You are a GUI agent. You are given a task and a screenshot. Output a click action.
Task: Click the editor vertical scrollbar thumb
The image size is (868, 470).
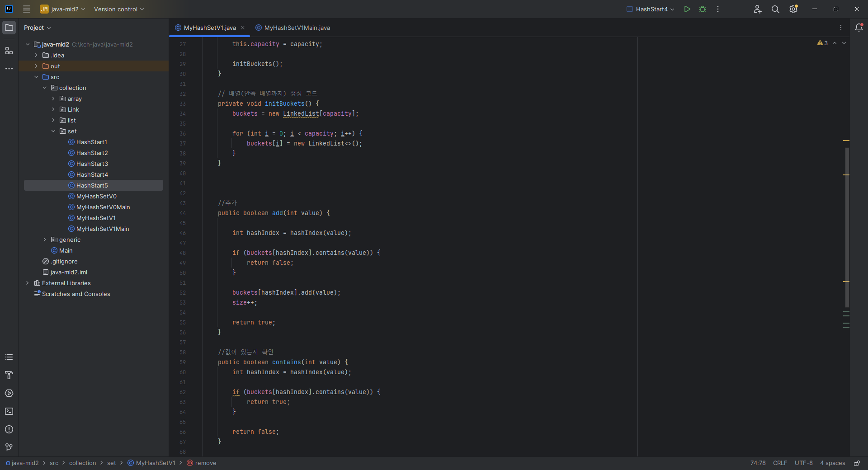coord(847,227)
